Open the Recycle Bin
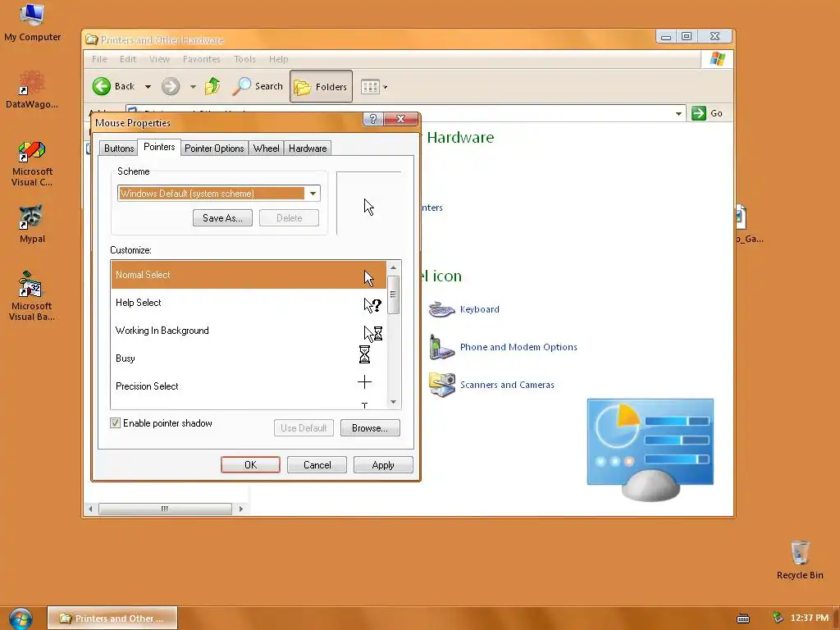The width and height of the screenshot is (840, 630). click(799, 560)
